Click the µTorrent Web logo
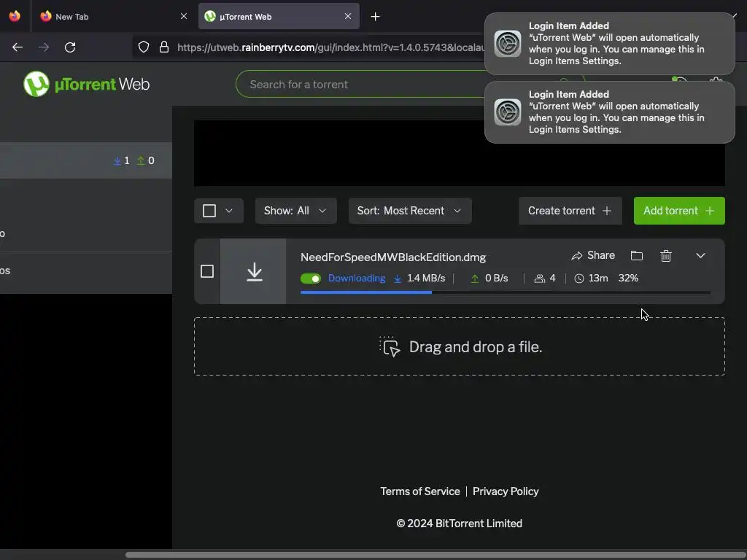Screen dimensions: 747x560 click(x=86, y=85)
